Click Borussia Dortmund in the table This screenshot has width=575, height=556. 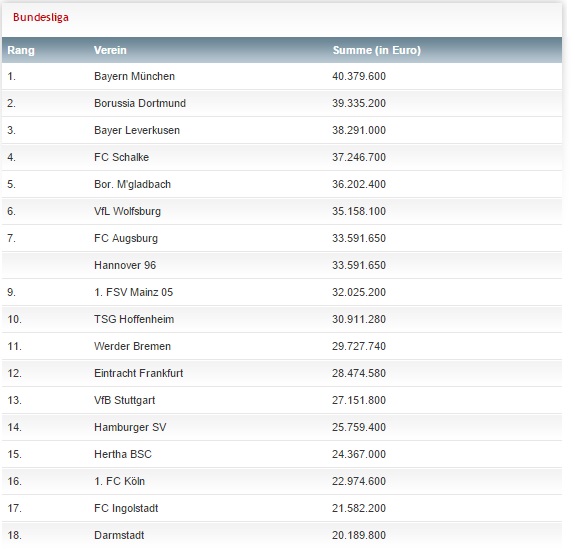pos(140,103)
